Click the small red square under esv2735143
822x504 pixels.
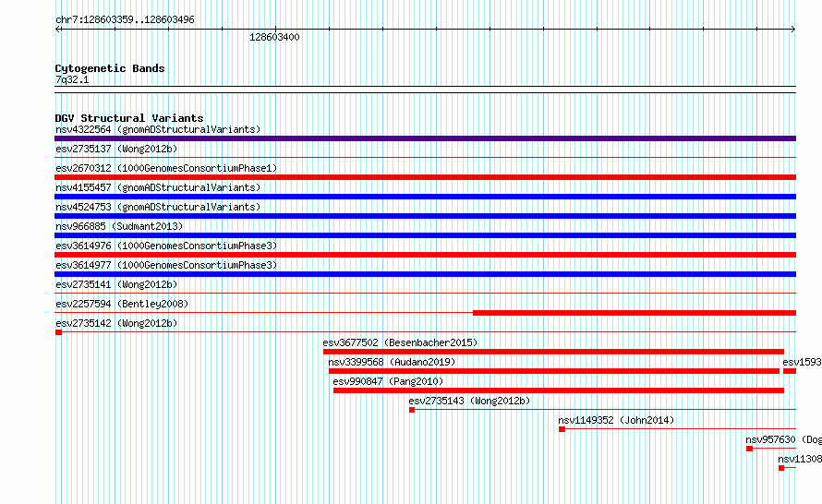(412, 410)
